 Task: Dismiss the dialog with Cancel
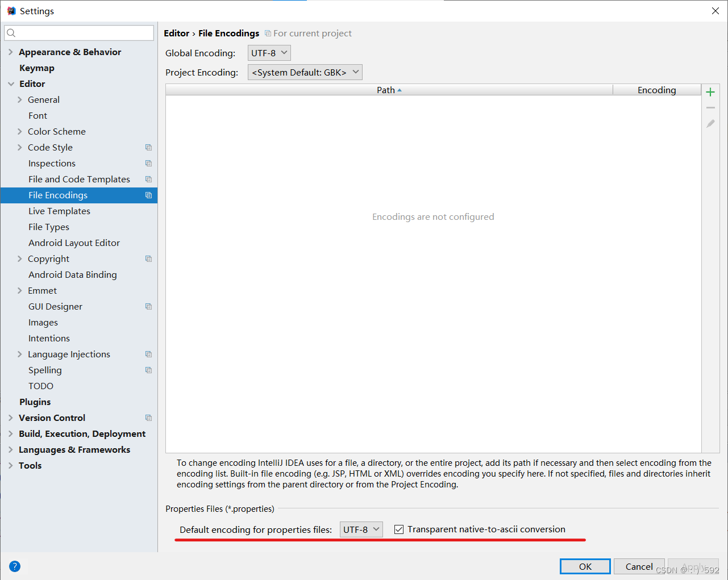639,566
